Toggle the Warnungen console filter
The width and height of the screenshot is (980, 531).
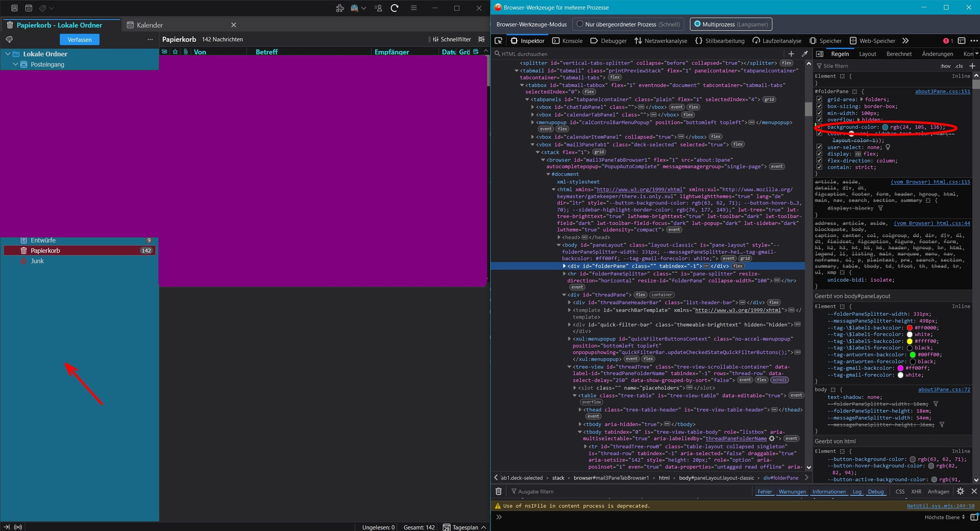792,492
